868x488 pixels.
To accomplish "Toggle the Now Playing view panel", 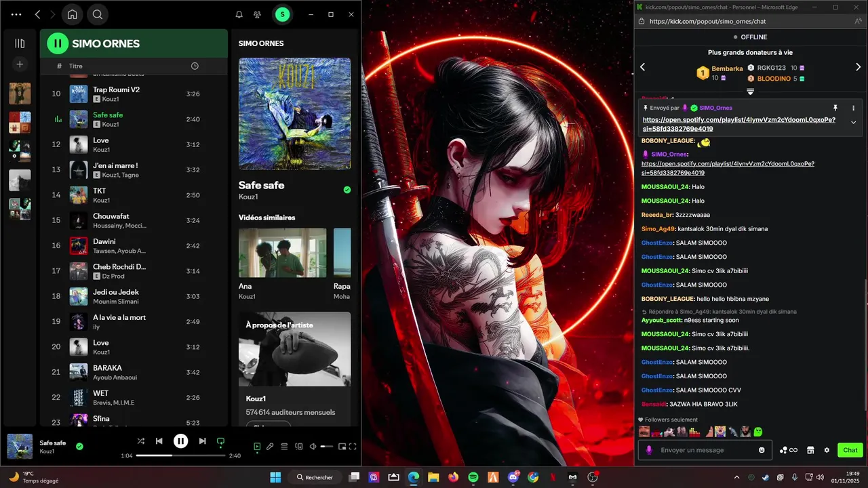I will (x=257, y=447).
